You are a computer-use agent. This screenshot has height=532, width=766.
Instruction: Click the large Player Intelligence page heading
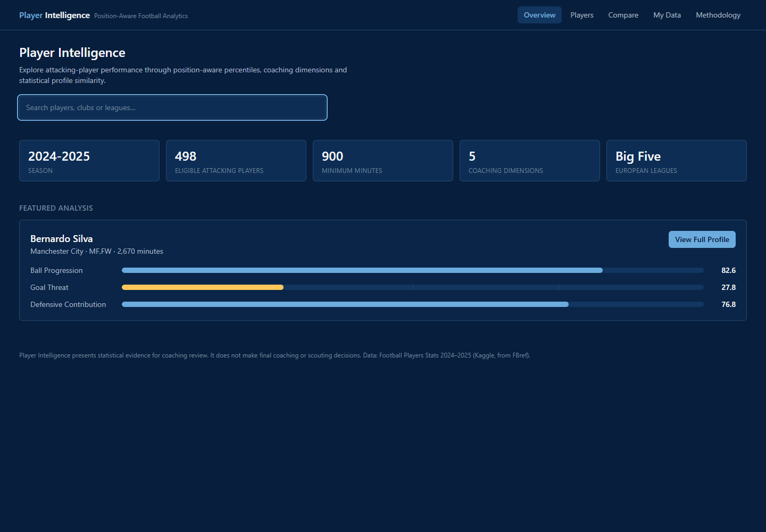pos(72,53)
